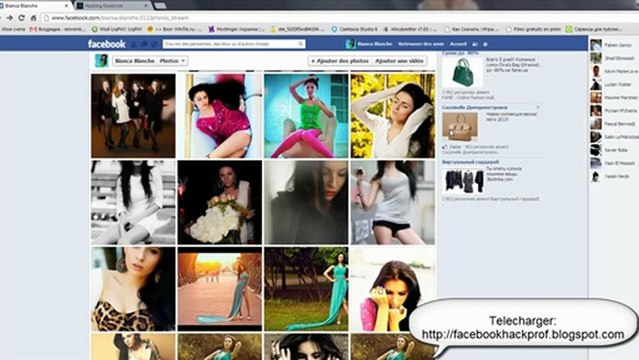Open close-up photo with red lips
This screenshot has height=360, width=639.
tap(306, 202)
